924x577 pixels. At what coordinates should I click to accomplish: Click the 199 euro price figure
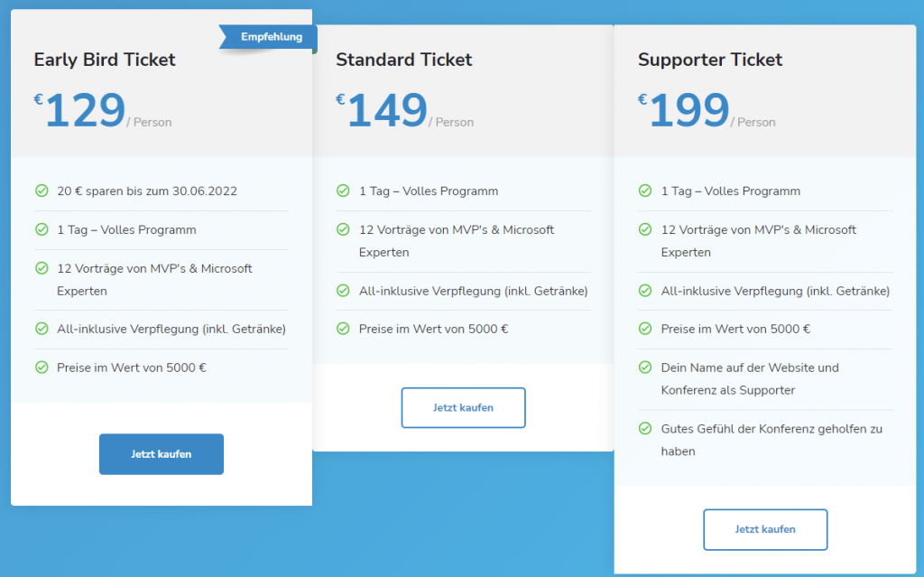[688, 111]
